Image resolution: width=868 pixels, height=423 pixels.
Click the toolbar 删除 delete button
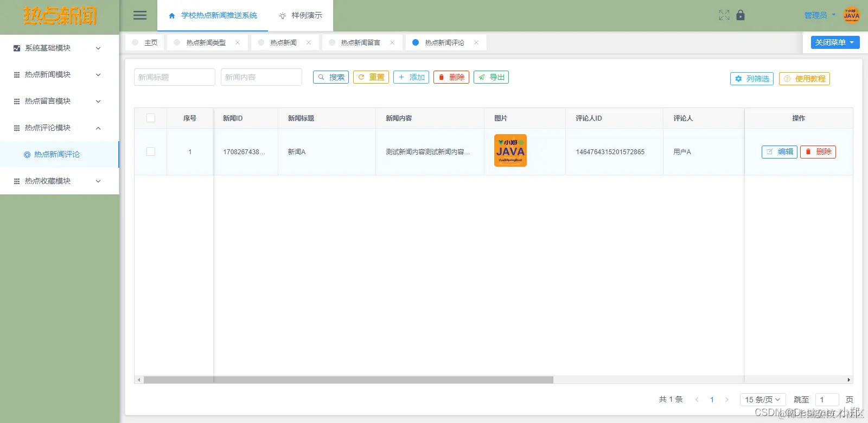(x=451, y=77)
